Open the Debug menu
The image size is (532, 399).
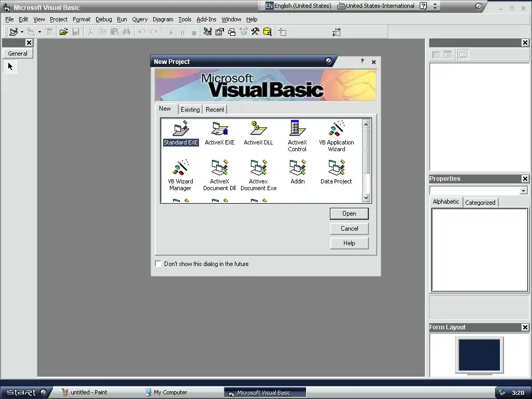103,19
